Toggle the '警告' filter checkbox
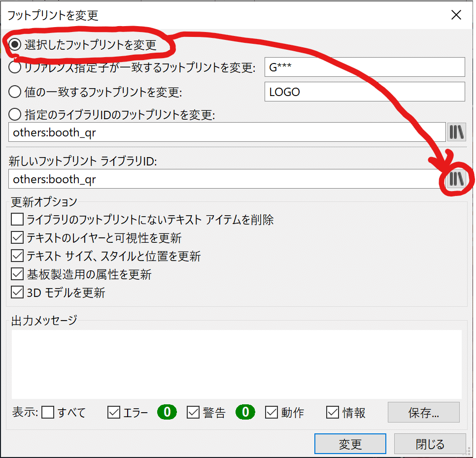This screenshot has width=476, height=458. pos(193,412)
